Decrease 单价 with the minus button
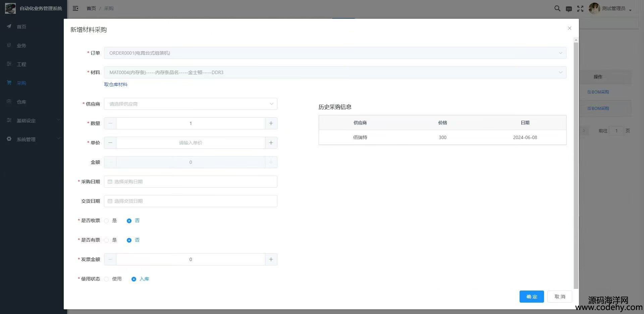Image resolution: width=644 pixels, height=314 pixels. click(x=110, y=143)
